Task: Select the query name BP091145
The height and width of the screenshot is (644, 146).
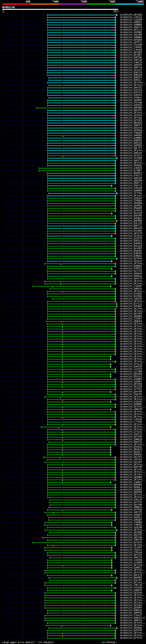Action: click(x=8, y=7)
